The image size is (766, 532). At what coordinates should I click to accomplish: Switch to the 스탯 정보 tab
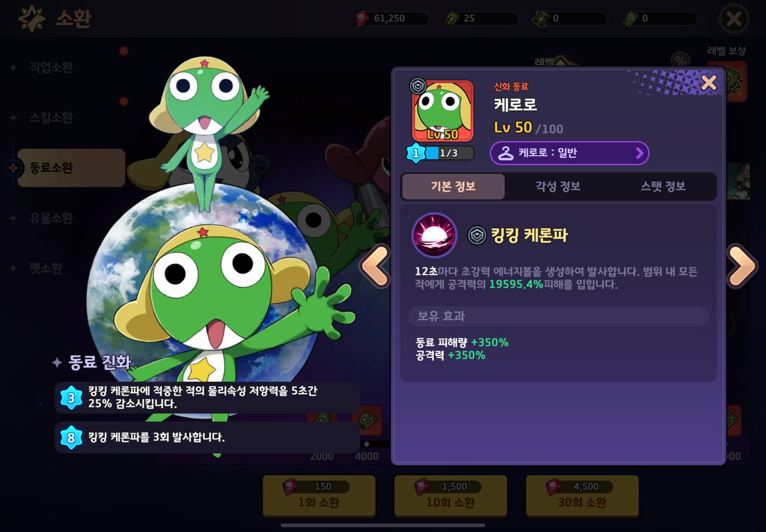(x=663, y=186)
